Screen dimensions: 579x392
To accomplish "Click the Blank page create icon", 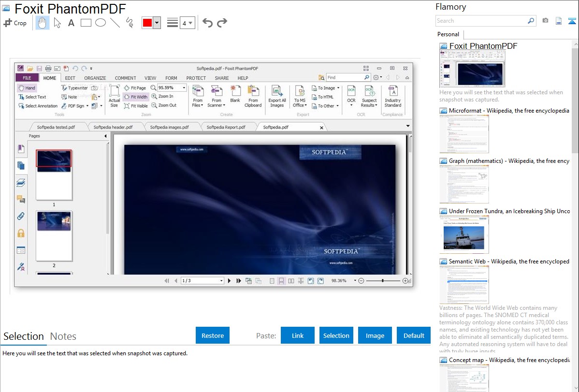I will pyautogui.click(x=235, y=94).
